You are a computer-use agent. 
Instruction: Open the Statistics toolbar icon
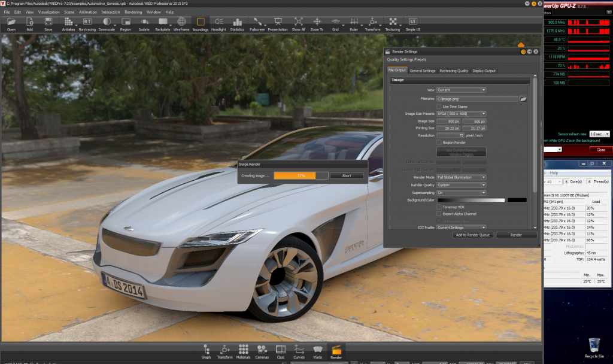(237, 23)
